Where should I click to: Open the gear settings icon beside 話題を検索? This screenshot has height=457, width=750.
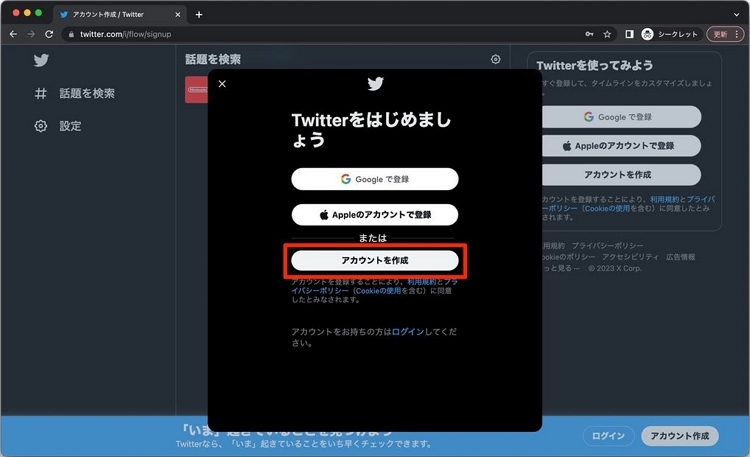[496, 59]
